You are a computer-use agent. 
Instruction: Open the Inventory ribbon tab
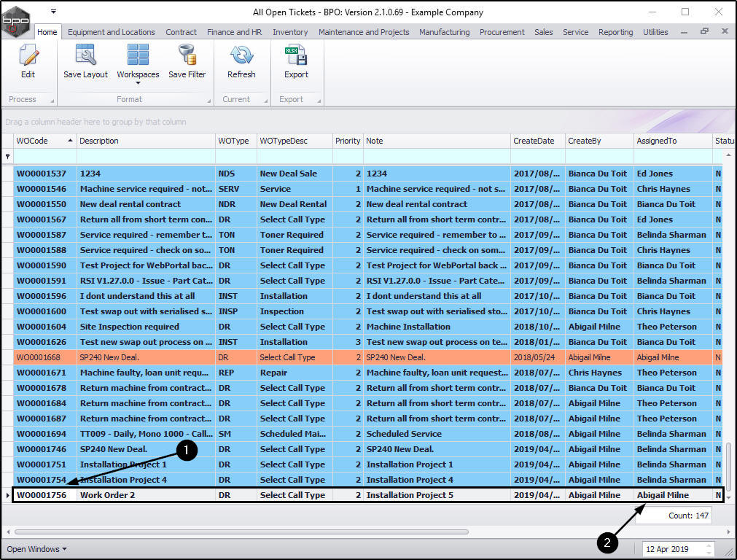tap(290, 32)
